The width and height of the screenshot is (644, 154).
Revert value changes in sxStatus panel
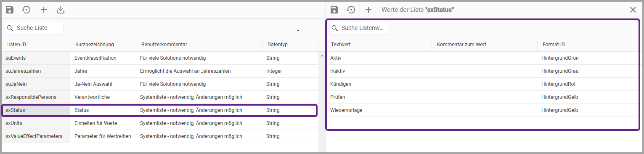click(351, 10)
